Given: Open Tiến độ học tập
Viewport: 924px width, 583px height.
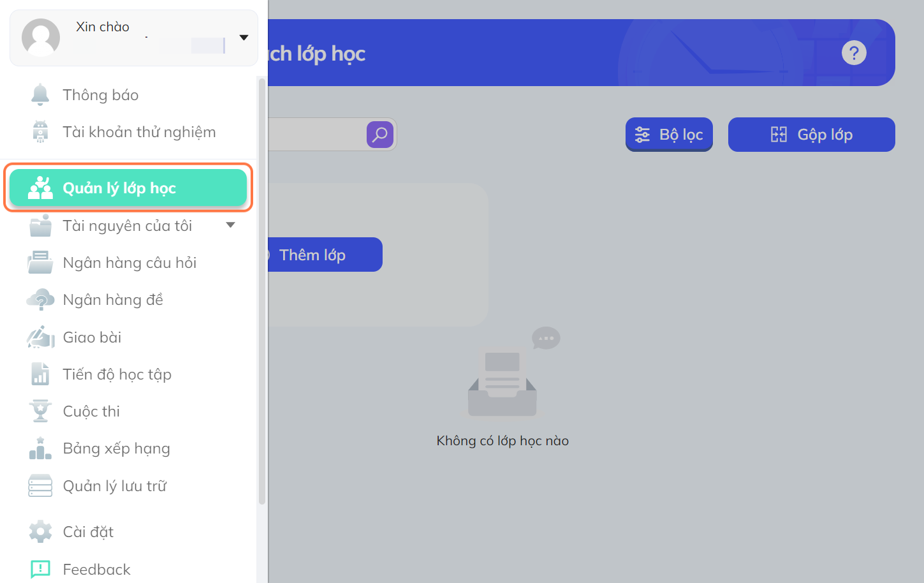Looking at the screenshot, I should click(117, 374).
